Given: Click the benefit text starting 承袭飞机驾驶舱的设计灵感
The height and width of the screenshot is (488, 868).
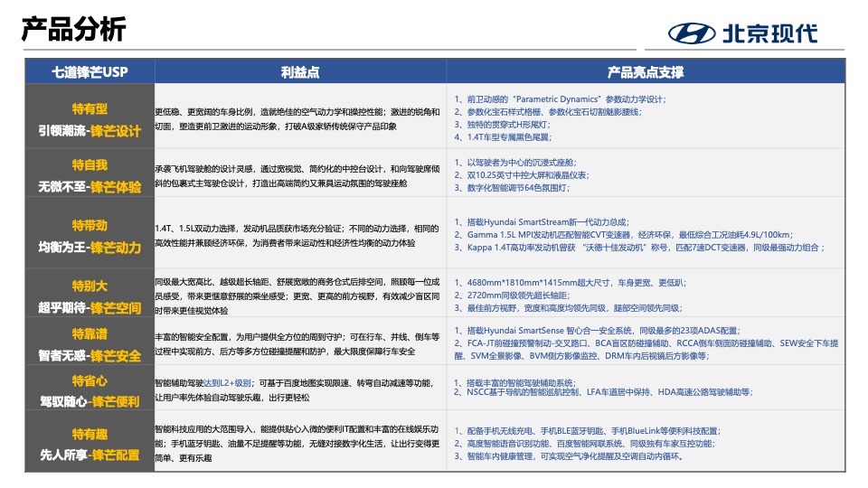Looking at the screenshot, I should point(297,176).
